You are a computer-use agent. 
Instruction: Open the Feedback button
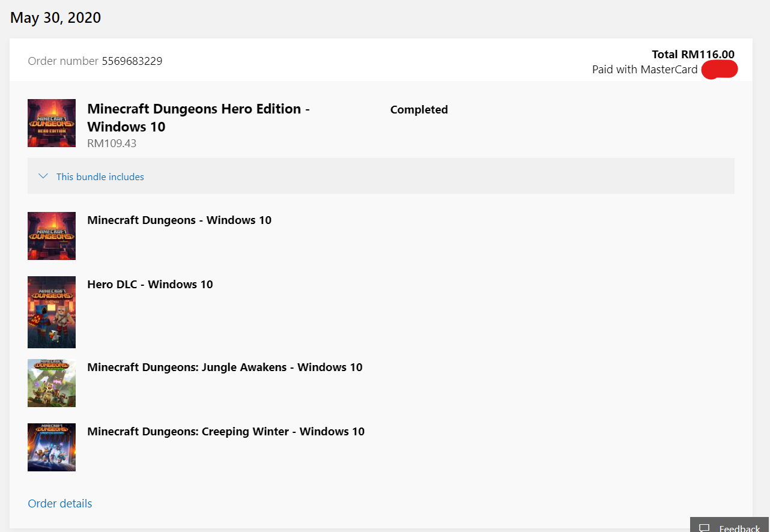click(730, 525)
